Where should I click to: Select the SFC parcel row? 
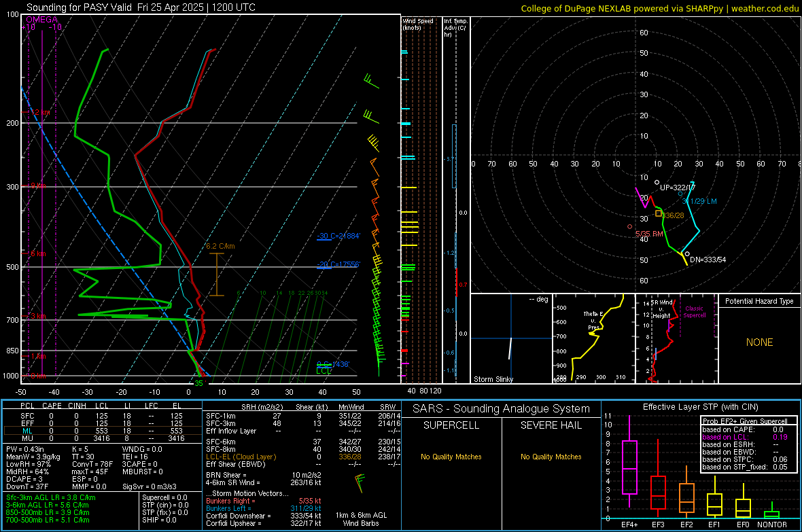102,416
